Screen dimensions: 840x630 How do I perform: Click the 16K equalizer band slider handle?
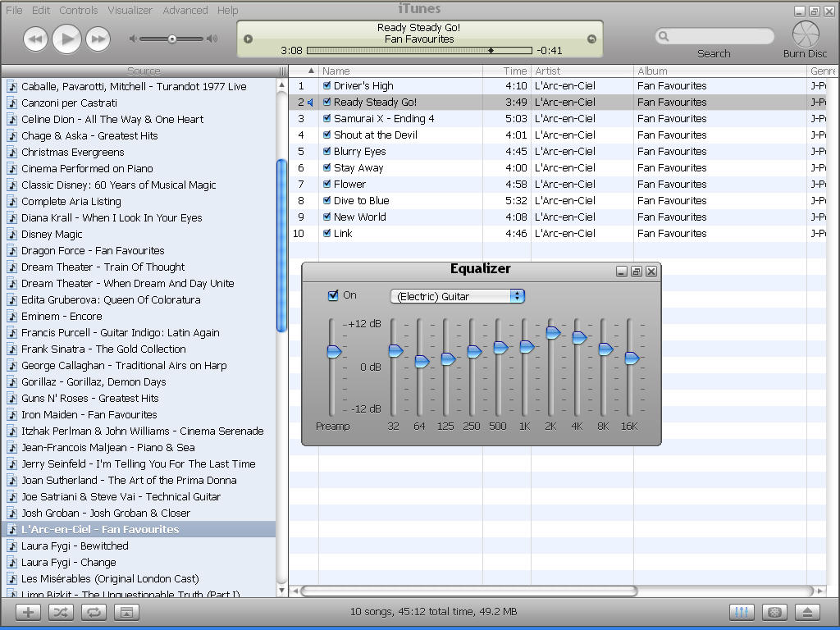point(632,358)
